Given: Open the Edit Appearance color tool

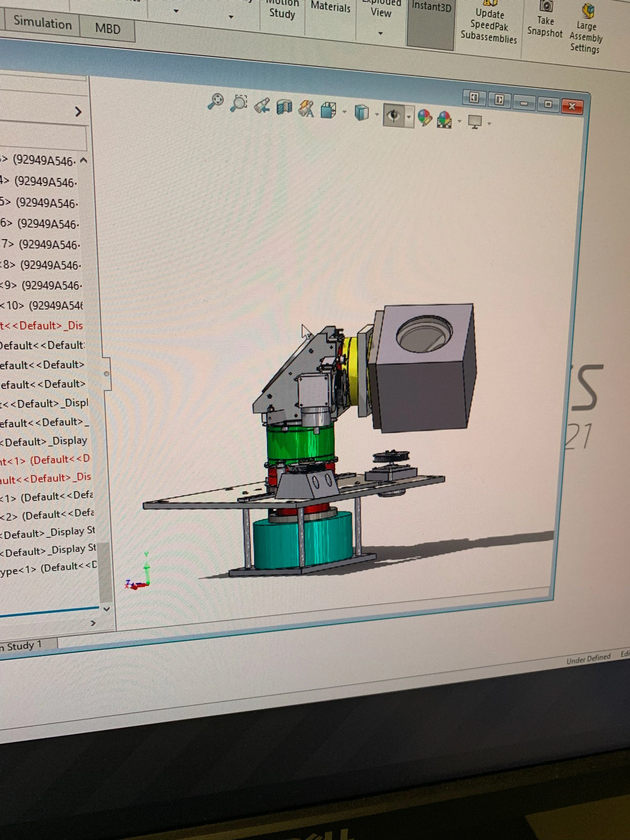Looking at the screenshot, I should pos(425,118).
